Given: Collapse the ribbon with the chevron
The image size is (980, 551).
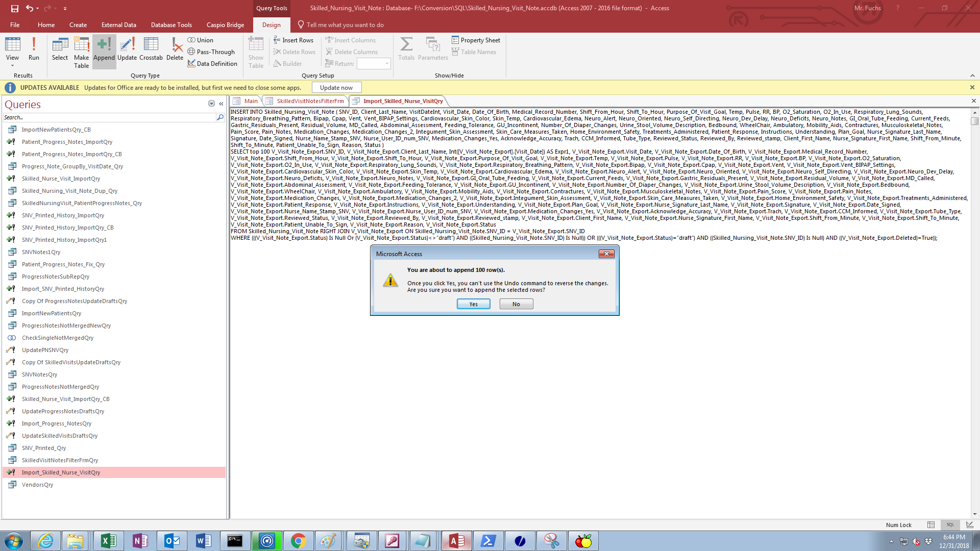Looking at the screenshot, I should coord(972,76).
